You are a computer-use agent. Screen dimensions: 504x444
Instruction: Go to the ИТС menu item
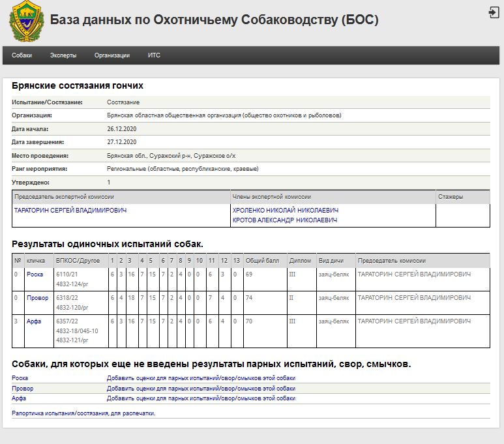pos(154,55)
